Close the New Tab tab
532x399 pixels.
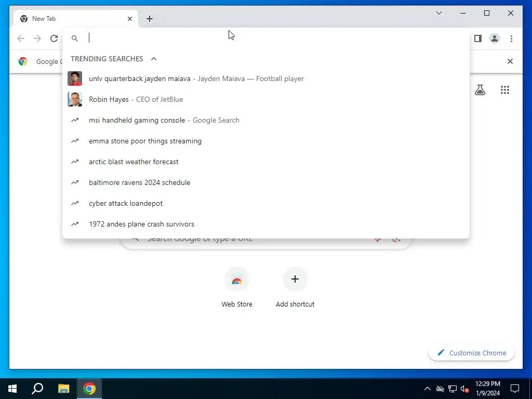tap(129, 19)
